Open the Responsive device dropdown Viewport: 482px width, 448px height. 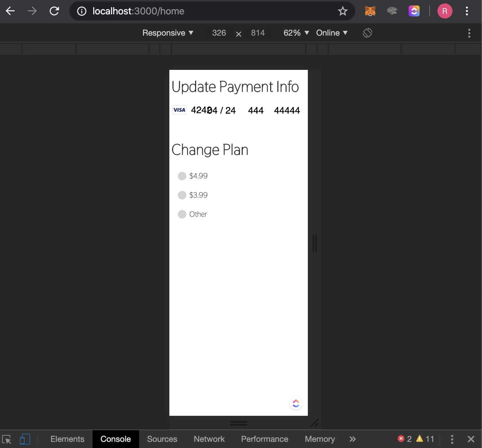(168, 33)
